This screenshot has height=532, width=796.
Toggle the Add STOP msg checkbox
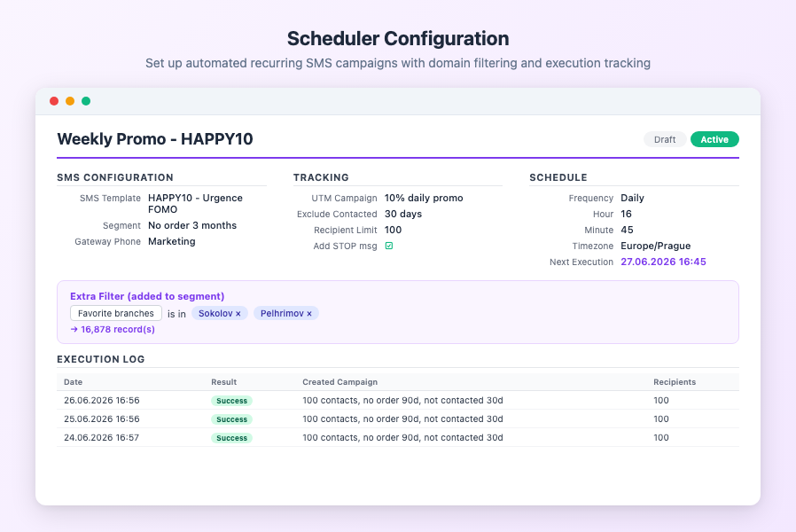click(x=389, y=246)
